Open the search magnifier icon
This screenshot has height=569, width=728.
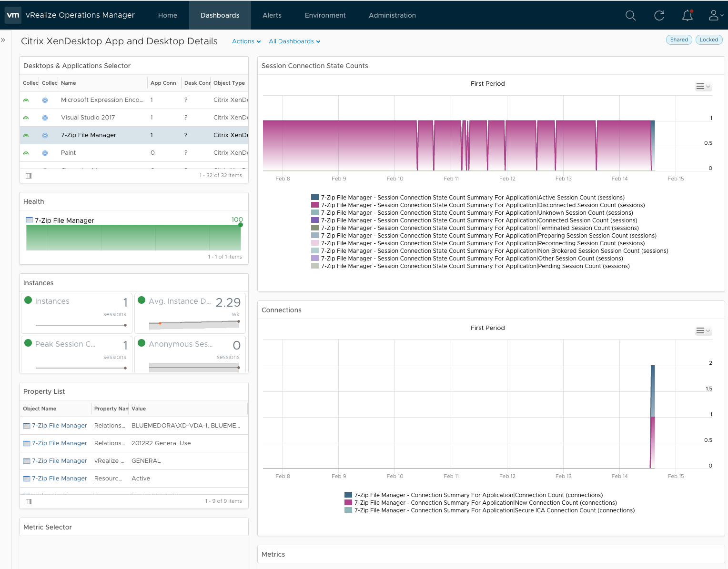[630, 15]
